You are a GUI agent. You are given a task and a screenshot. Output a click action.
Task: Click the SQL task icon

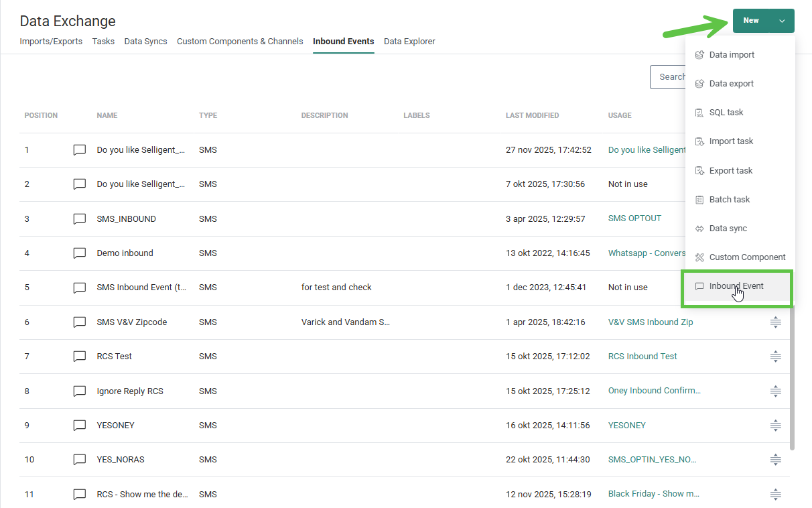699,113
